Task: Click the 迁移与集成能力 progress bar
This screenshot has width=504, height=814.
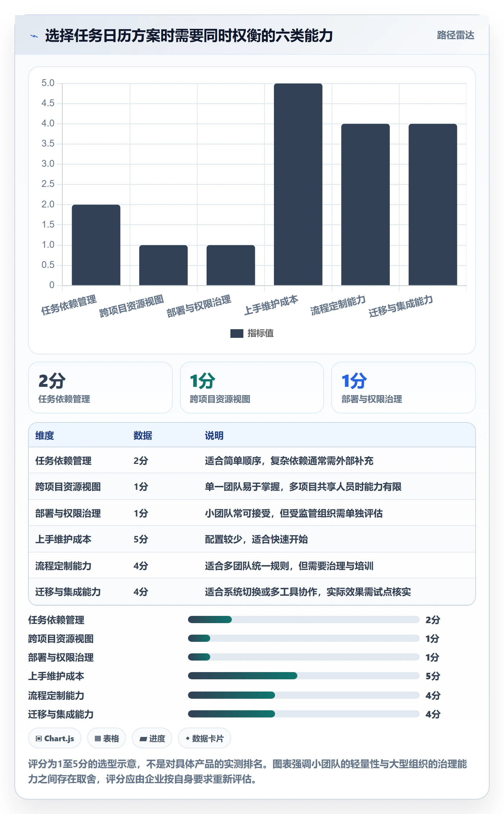Action: (303, 714)
